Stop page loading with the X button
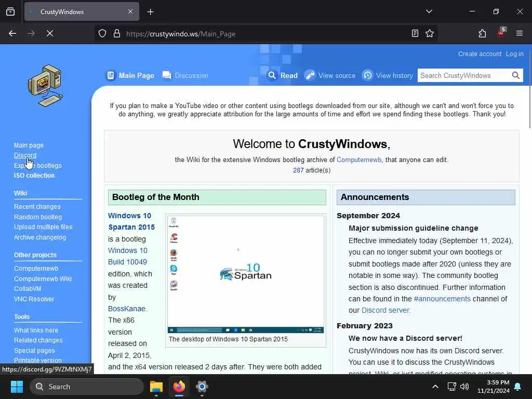 coord(49,33)
